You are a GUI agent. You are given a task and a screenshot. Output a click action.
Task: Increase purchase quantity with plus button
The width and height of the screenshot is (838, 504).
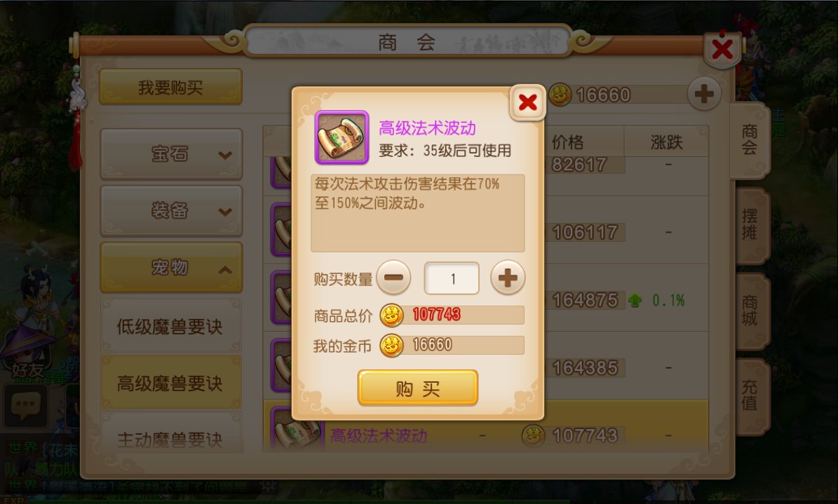[508, 278]
